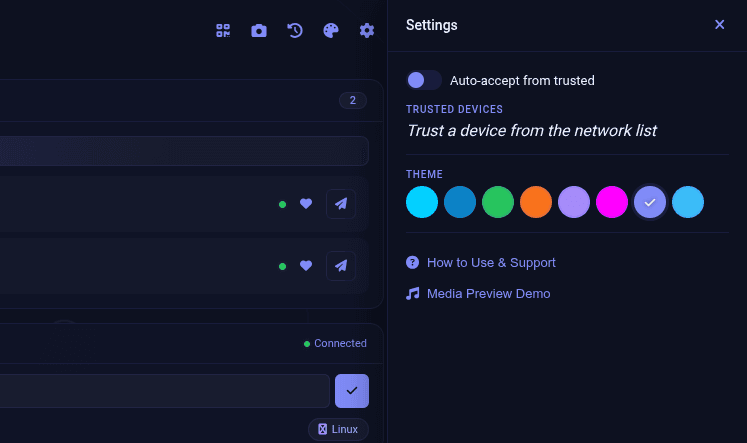Click the settings gear icon
This screenshot has width=747, height=443.
coord(367,30)
